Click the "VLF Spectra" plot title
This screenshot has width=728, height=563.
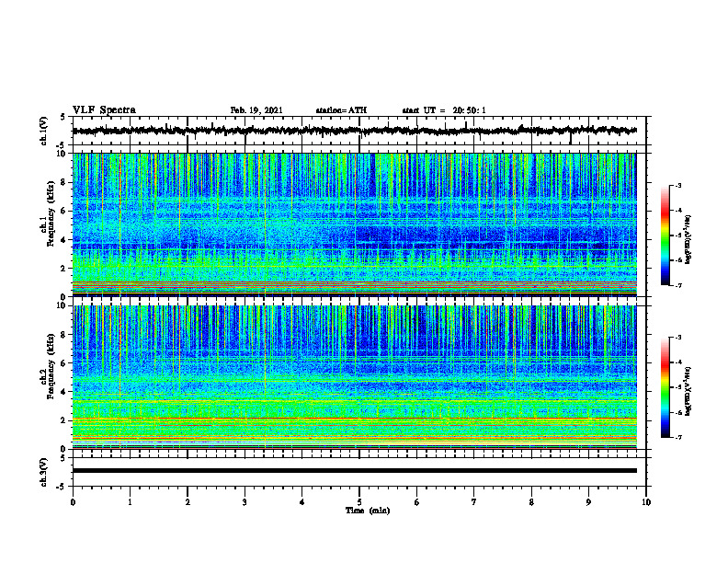(x=104, y=110)
